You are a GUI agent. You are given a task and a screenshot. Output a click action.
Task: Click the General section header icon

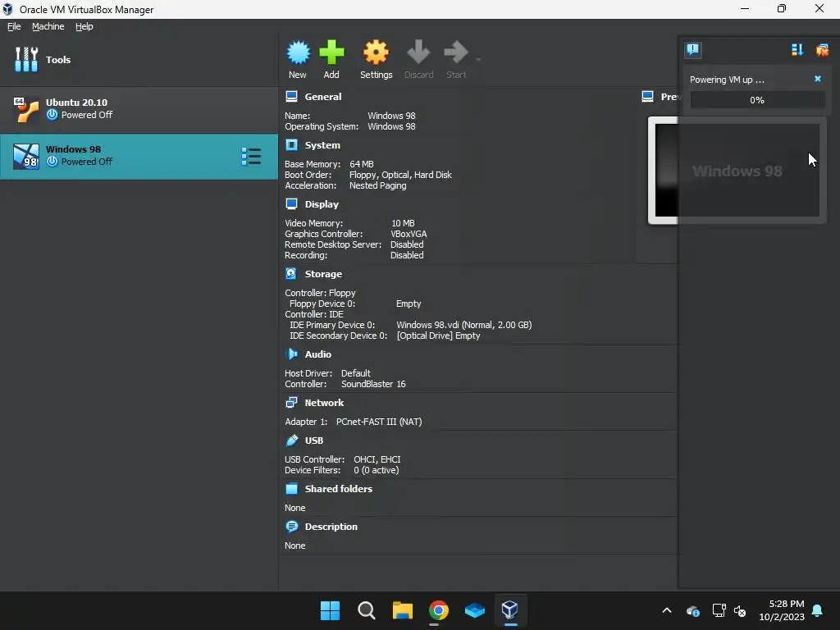click(x=291, y=97)
